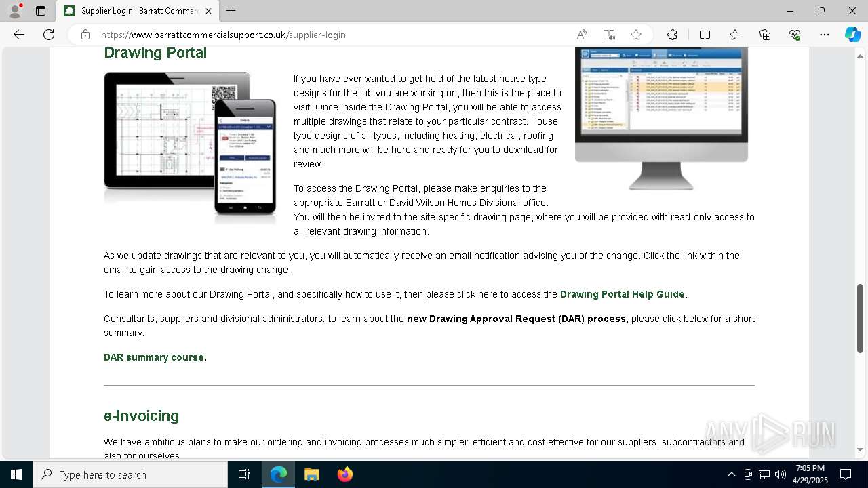The width and height of the screenshot is (868, 488).
Task: Open the Windows Start menu
Action: pos(16,474)
